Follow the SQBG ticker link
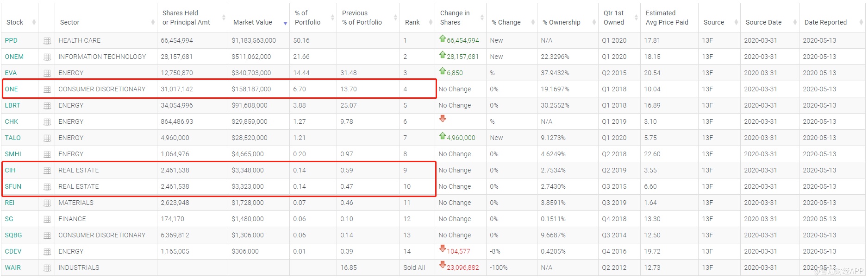 coord(13,235)
